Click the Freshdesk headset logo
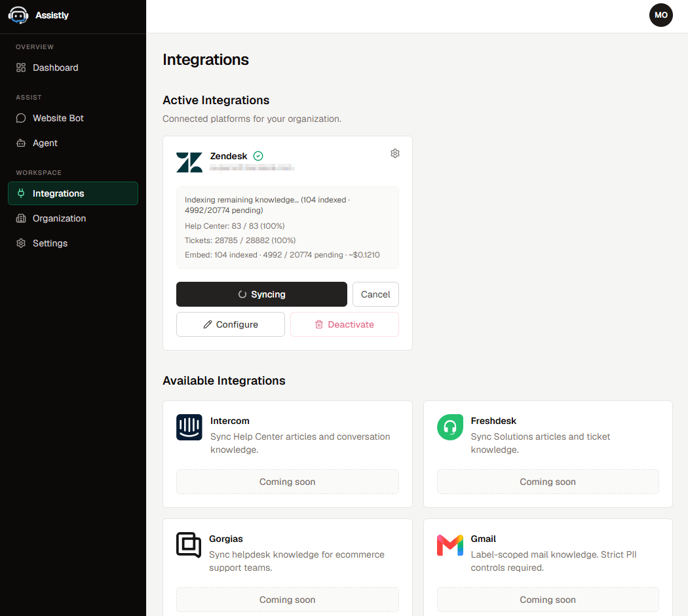 tap(449, 427)
